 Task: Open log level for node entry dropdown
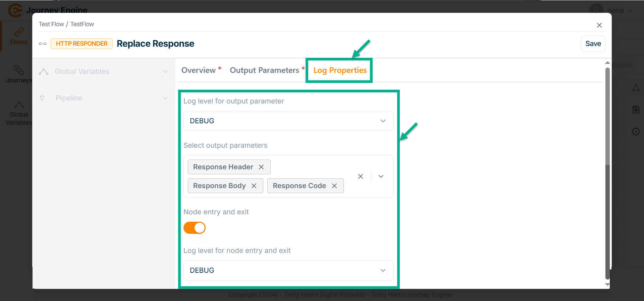pos(288,270)
